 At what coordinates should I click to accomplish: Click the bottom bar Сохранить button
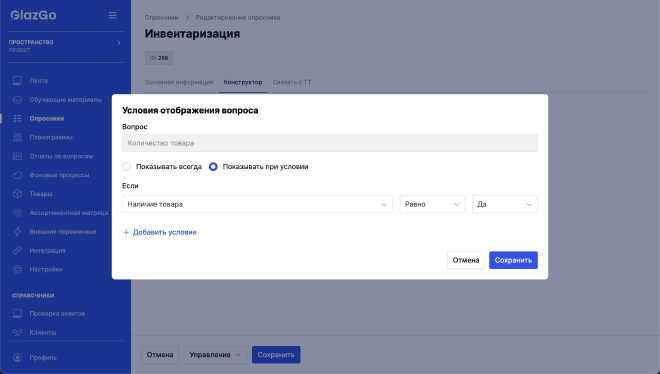pos(276,355)
